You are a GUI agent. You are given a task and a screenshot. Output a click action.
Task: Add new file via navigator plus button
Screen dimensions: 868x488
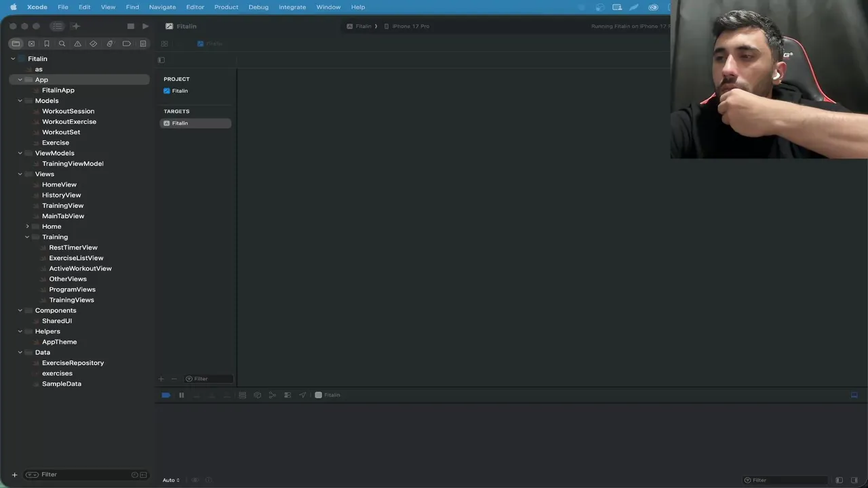point(14,474)
